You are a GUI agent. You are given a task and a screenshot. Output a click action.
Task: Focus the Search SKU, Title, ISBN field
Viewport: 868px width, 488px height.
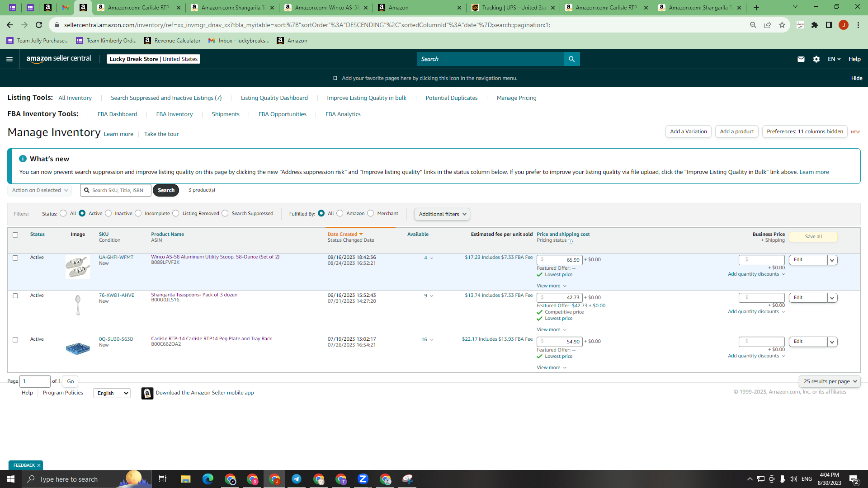116,190
